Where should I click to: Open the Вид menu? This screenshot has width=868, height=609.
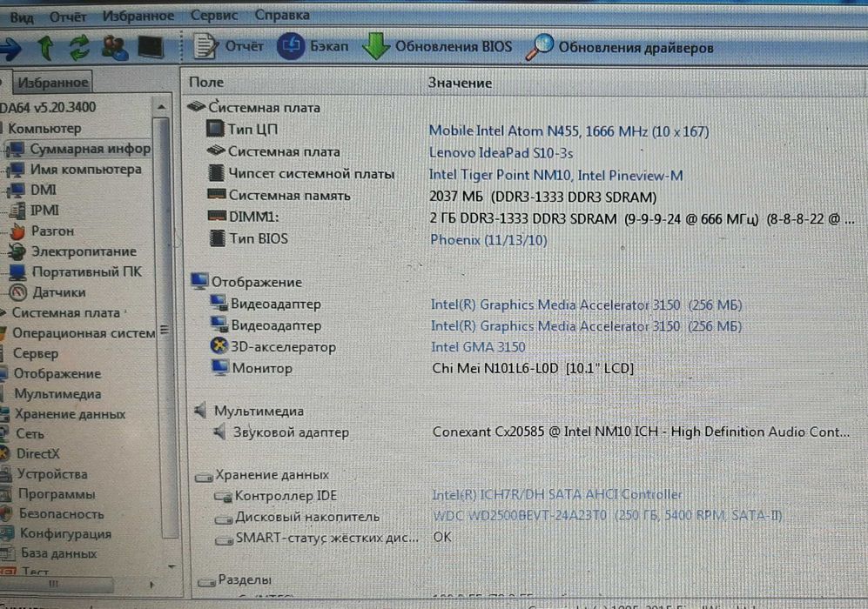click(x=22, y=17)
